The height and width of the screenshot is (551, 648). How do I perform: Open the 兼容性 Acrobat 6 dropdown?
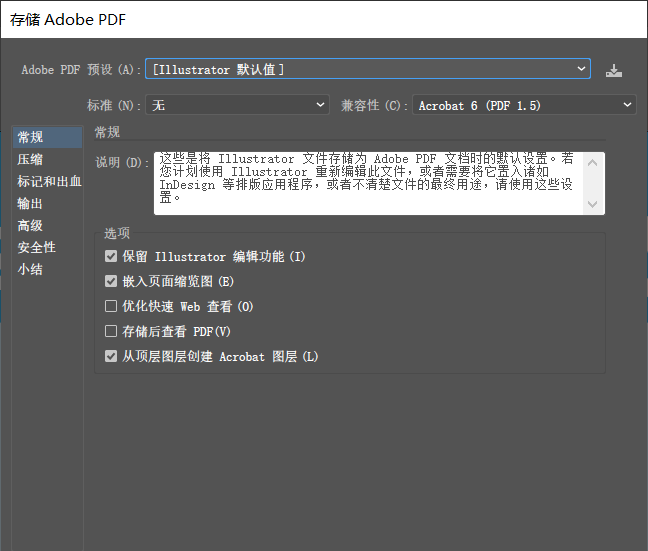pos(524,105)
